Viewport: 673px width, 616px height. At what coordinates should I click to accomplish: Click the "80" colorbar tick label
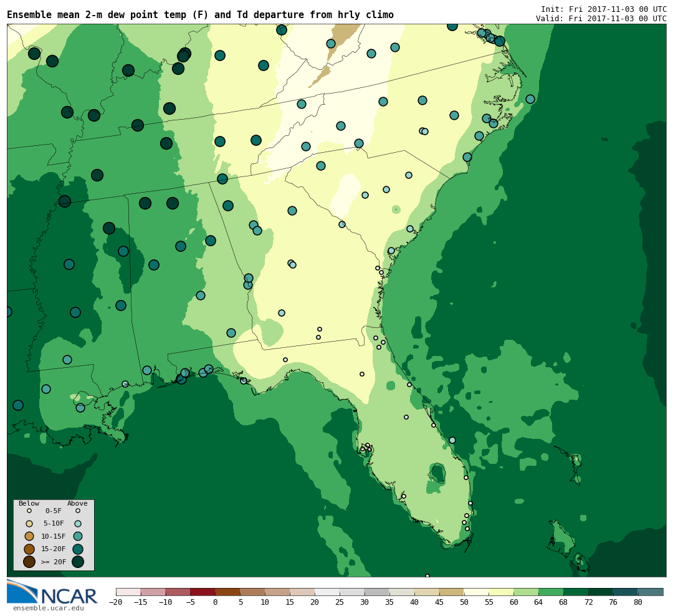point(638,602)
